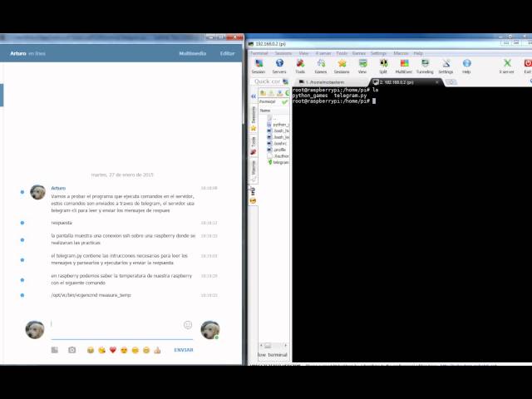
Task: Click the Quick connect input field
Action: tap(268, 81)
